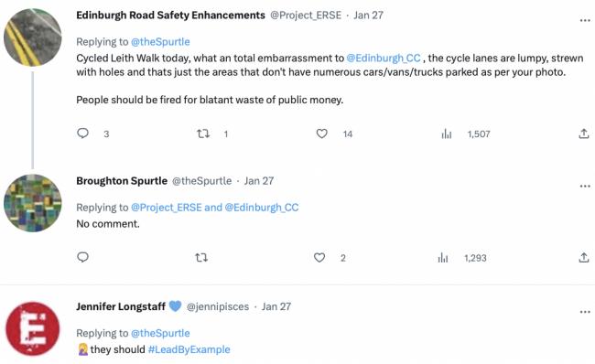Open more options for Jennifer Longstaff tweet

click(x=585, y=312)
